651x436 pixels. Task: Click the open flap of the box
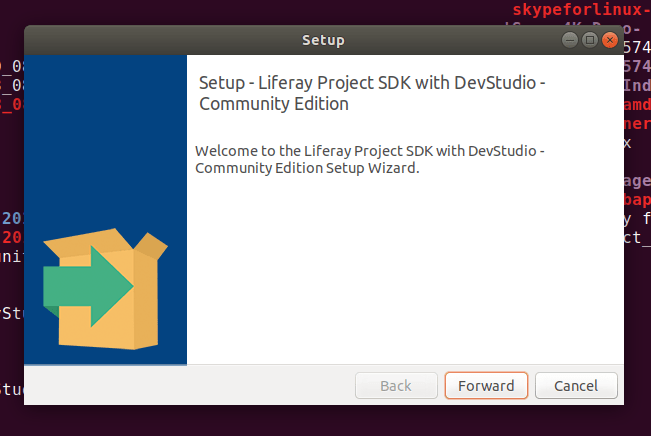click(152, 245)
